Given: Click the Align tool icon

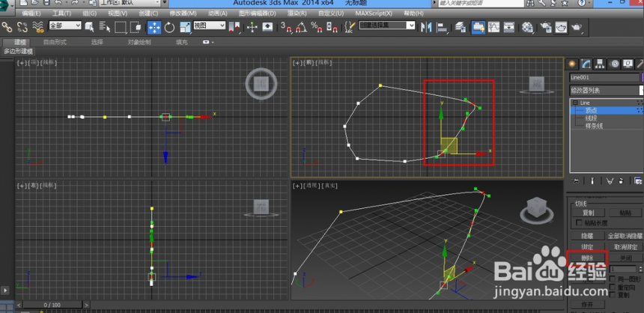Looking at the screenshot, I should coord(442,27).
